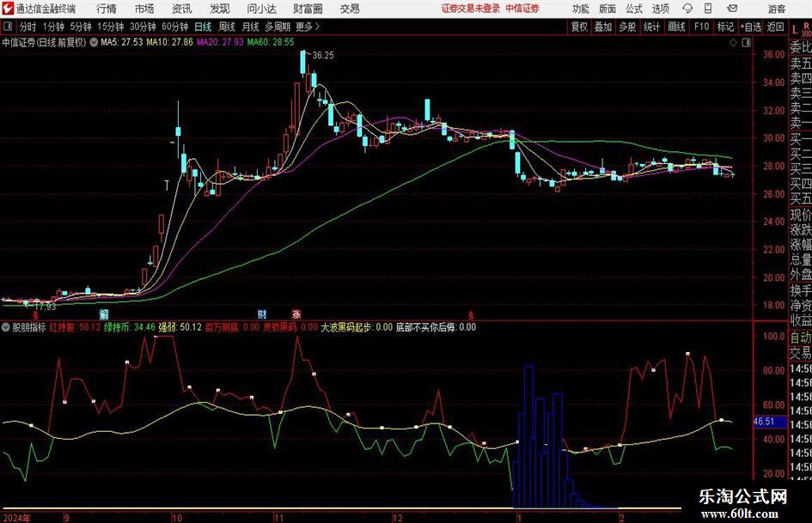Open the customer service headset icon

(x=687, y=9)
